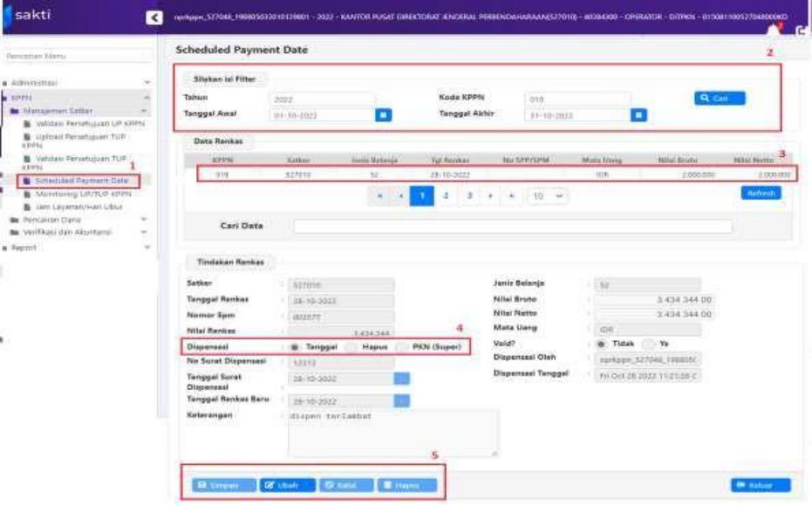The image size is (812, 506).
Task: Open calendar for Tanggal Surat Dispensasi
Action: tap(401, 379)
